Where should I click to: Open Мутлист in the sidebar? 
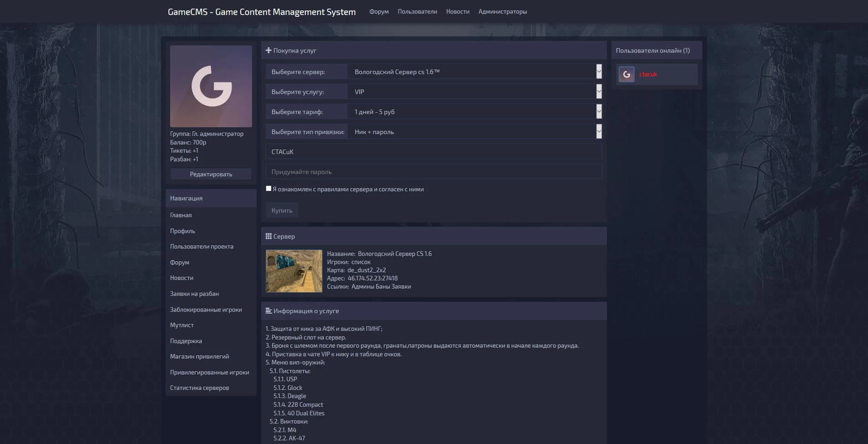182,325
